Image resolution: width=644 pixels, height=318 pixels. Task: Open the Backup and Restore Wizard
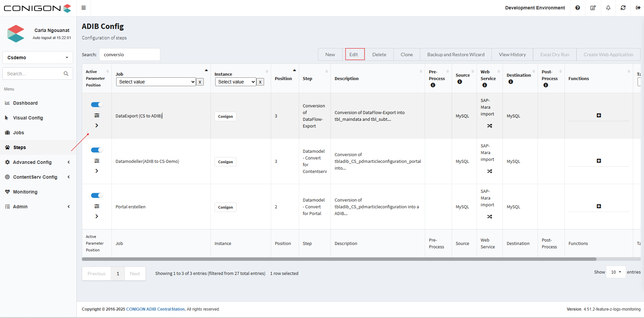click(456, 55)
